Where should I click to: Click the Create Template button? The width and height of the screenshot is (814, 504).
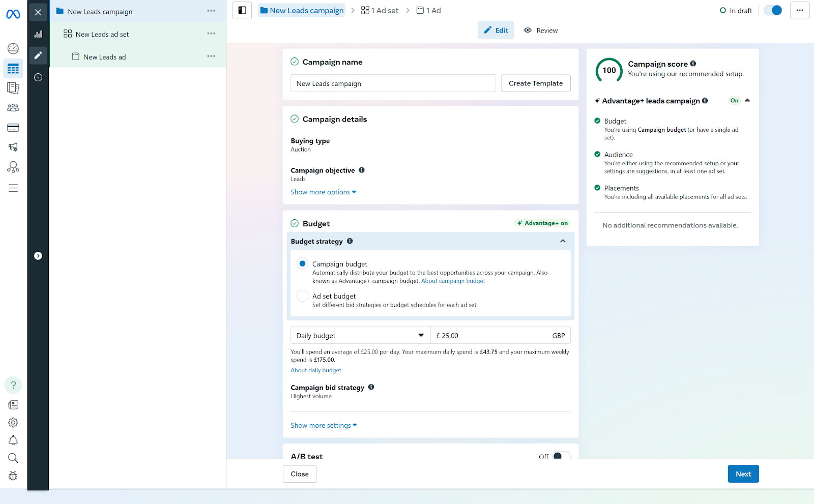536,83
